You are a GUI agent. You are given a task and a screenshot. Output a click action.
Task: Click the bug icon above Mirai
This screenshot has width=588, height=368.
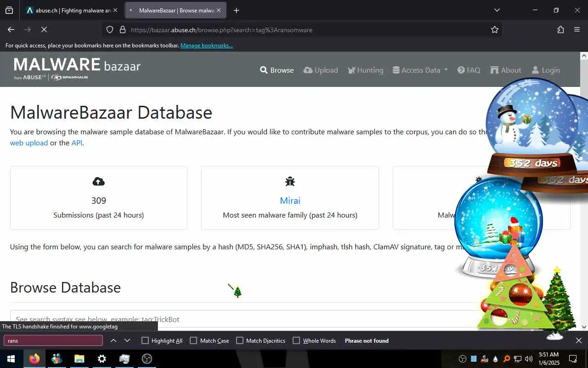tap(290, 181)
